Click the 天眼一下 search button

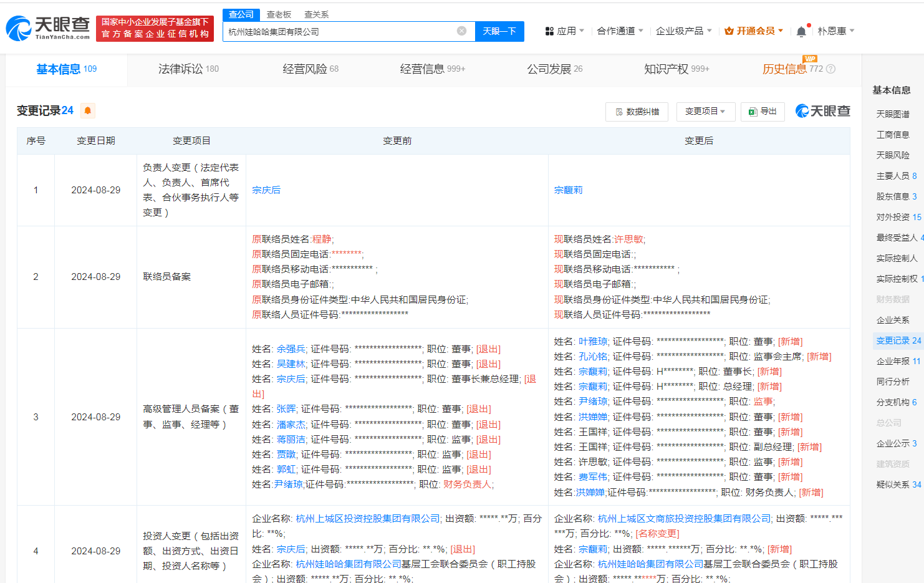[499, 31]
